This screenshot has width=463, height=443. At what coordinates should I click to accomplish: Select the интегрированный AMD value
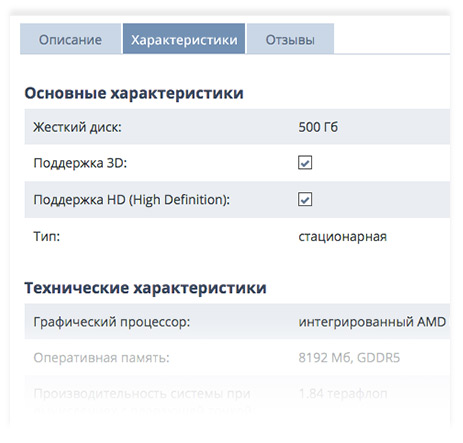tap(372, 322)
